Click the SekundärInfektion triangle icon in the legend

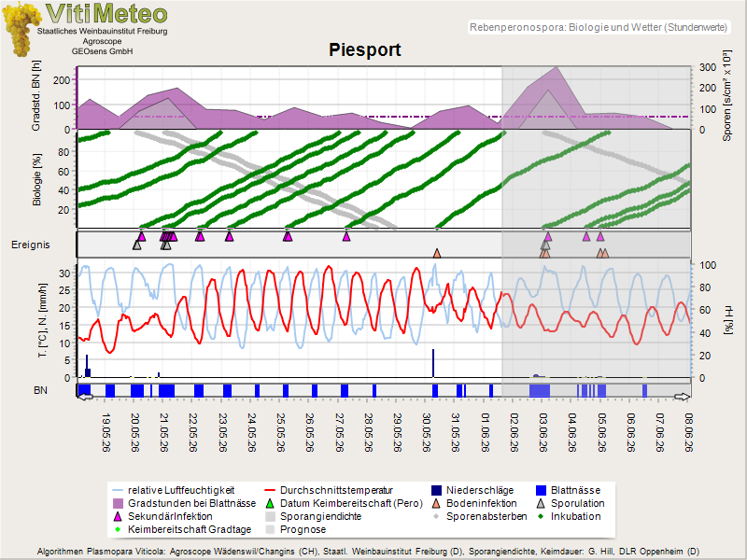coord(119,517)
